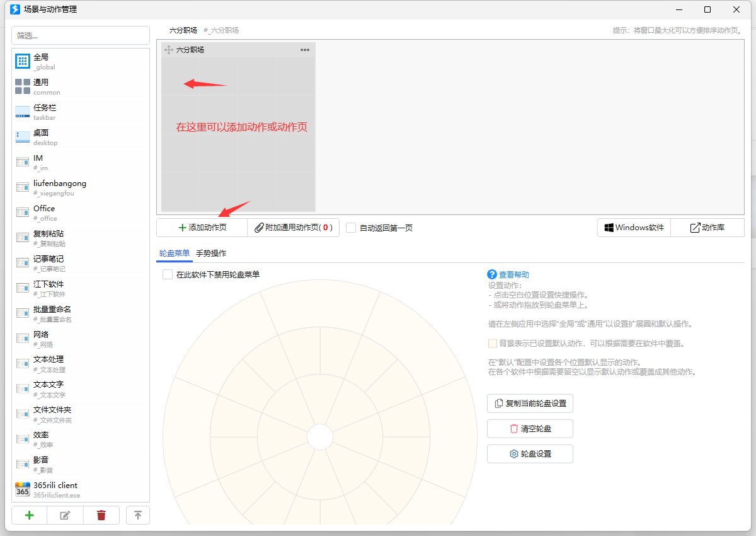Select the 通用 common scene icon
The image size is (756, 536).
[23, 86]
